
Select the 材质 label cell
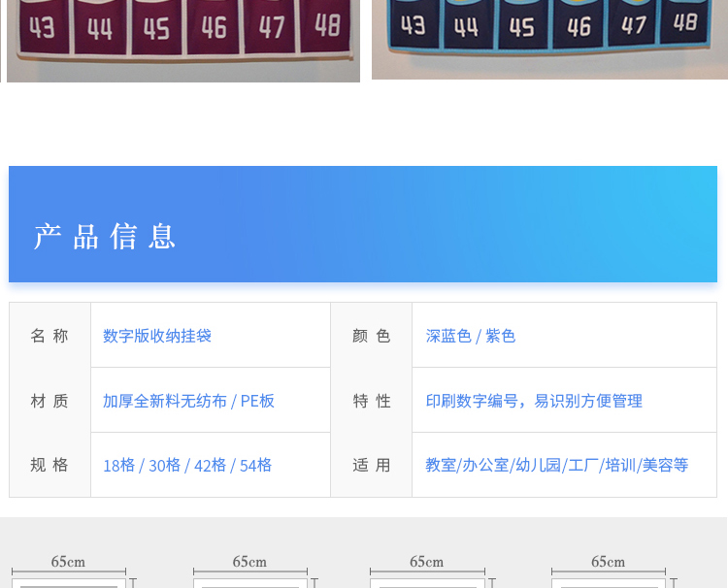50,401
